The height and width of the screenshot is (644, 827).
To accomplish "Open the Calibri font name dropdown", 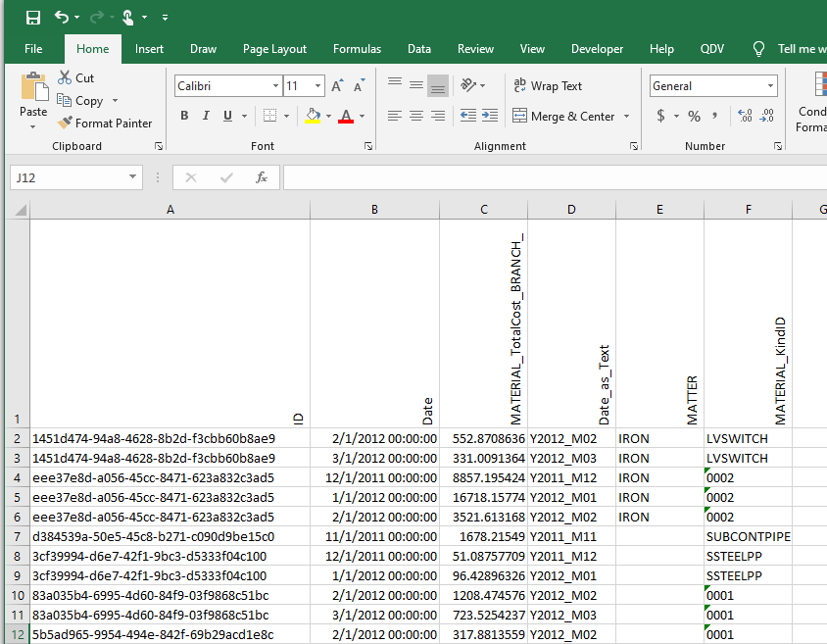I will point(275,86).
